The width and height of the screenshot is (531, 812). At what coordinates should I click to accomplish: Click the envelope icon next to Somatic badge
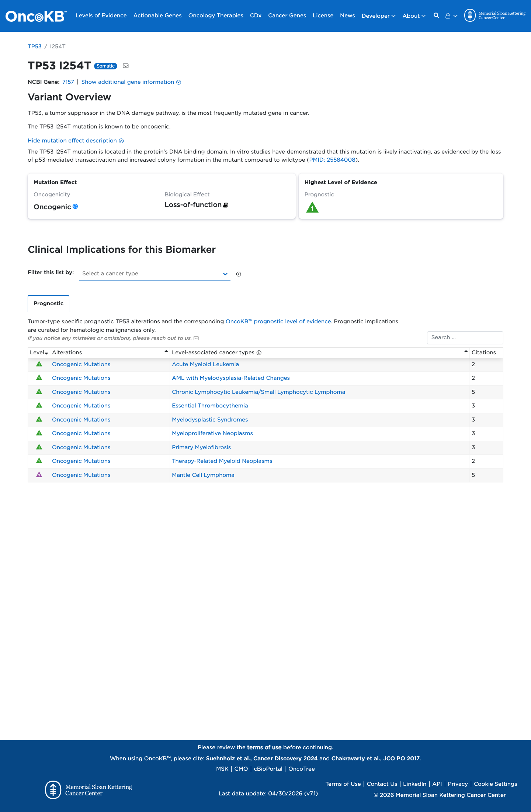point(126,66)
